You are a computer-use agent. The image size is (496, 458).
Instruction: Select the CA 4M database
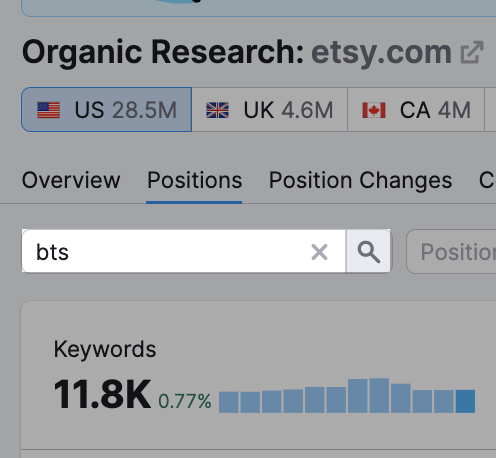coord(416,110)
